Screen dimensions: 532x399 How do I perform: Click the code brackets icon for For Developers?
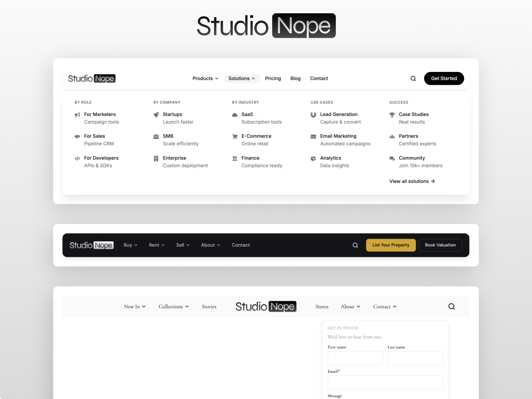pos(77,158)
